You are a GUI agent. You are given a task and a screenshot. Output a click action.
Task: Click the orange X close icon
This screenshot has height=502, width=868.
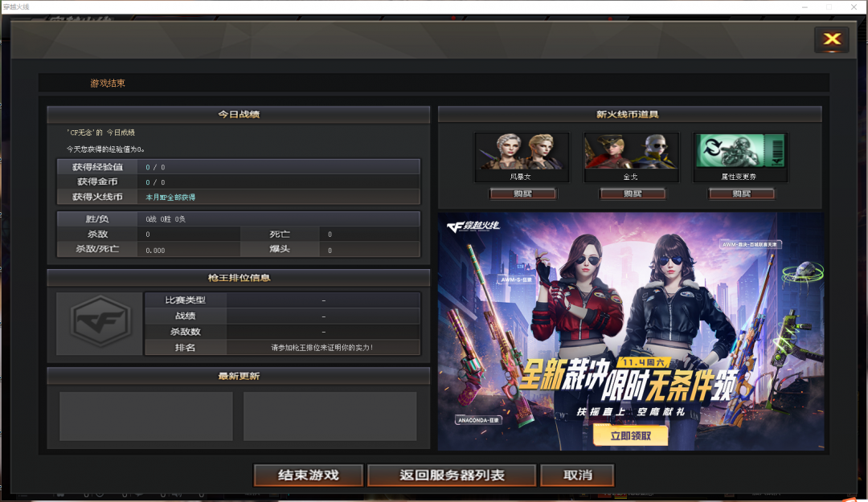point(832,39)
